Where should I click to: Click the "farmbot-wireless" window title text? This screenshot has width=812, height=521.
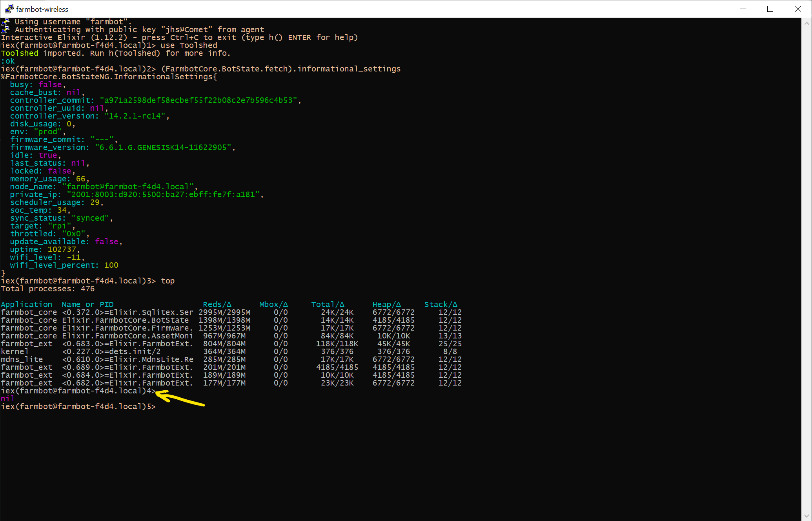click(42, 9)
